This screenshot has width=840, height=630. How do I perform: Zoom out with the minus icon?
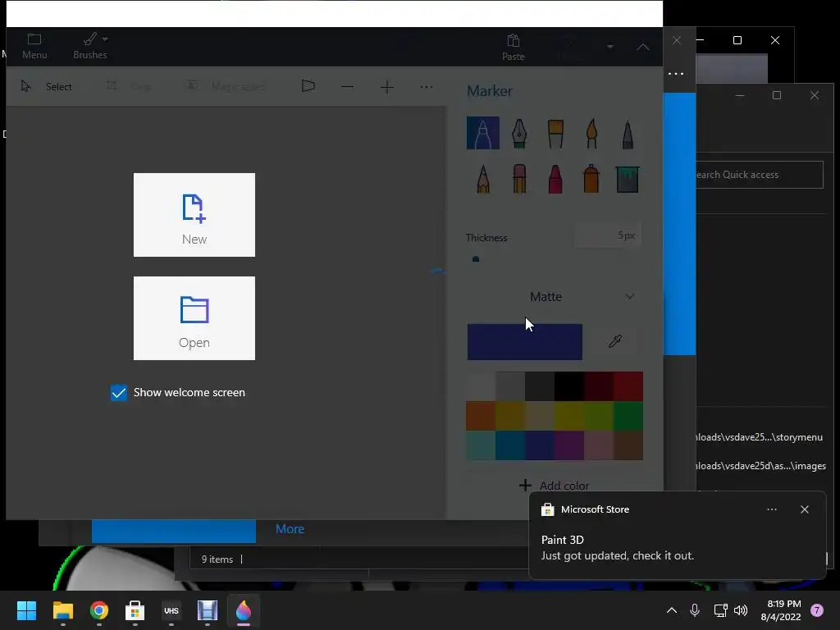(347, 87)
